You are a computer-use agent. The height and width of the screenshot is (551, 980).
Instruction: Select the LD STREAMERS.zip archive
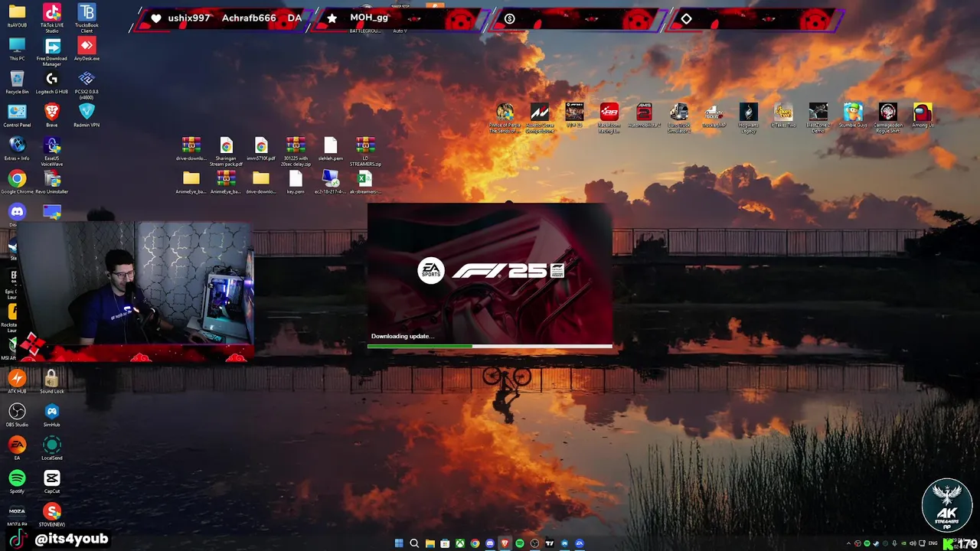[365, 150]
